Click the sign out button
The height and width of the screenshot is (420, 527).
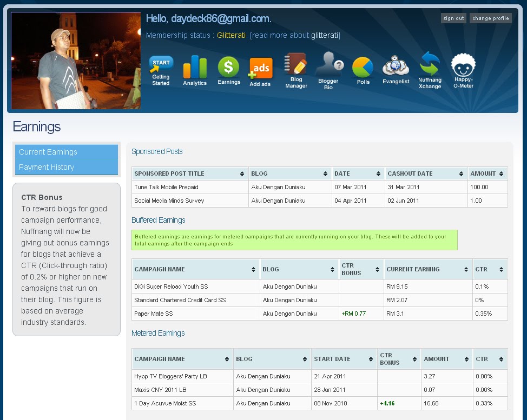click(x=453, y=18)
